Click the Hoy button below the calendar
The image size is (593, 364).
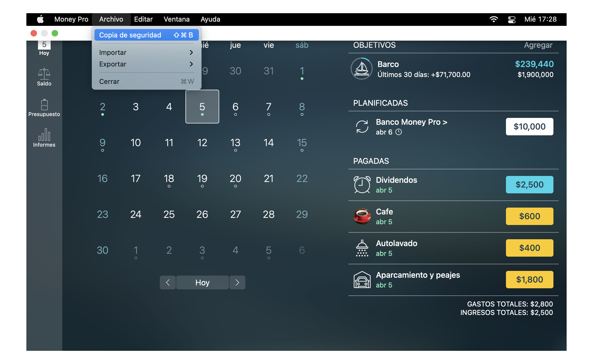pyautogui.click(x=202, y=282)
